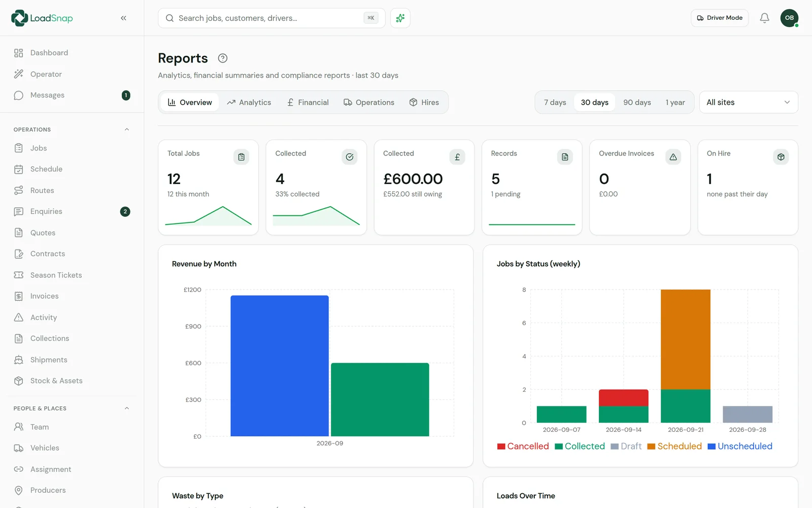Switch to the Hires tab
The height and width of the screenshot is (508, 812).
pos(424,102)
